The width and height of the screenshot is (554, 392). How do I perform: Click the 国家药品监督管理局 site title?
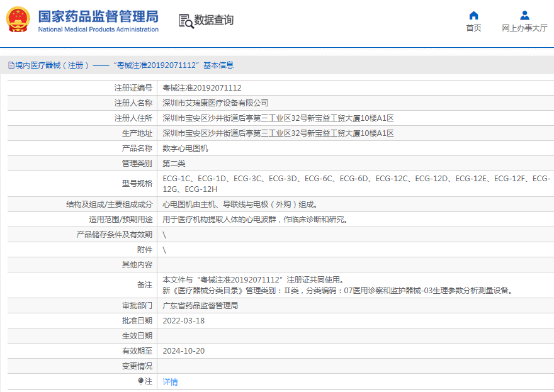coord(98,16)
